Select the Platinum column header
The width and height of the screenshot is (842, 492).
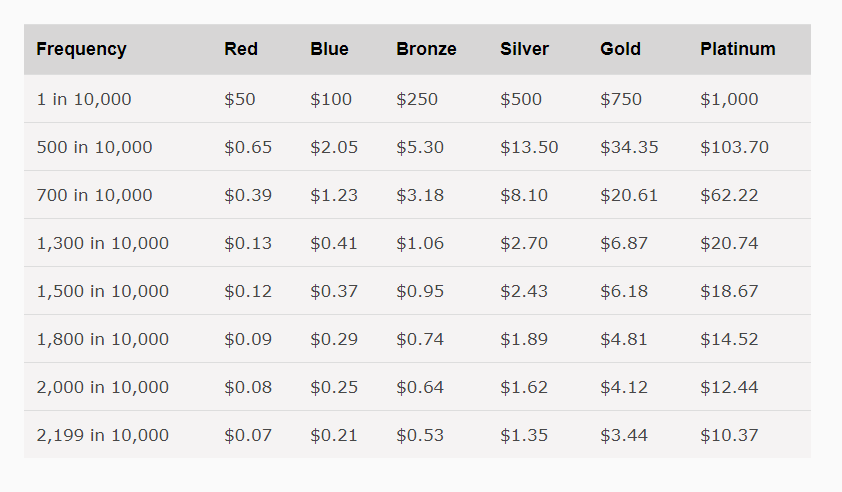click(737, 49)
